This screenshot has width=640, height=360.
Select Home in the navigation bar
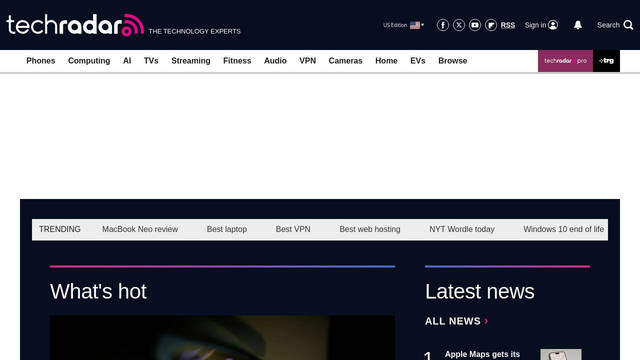[386, 61]
